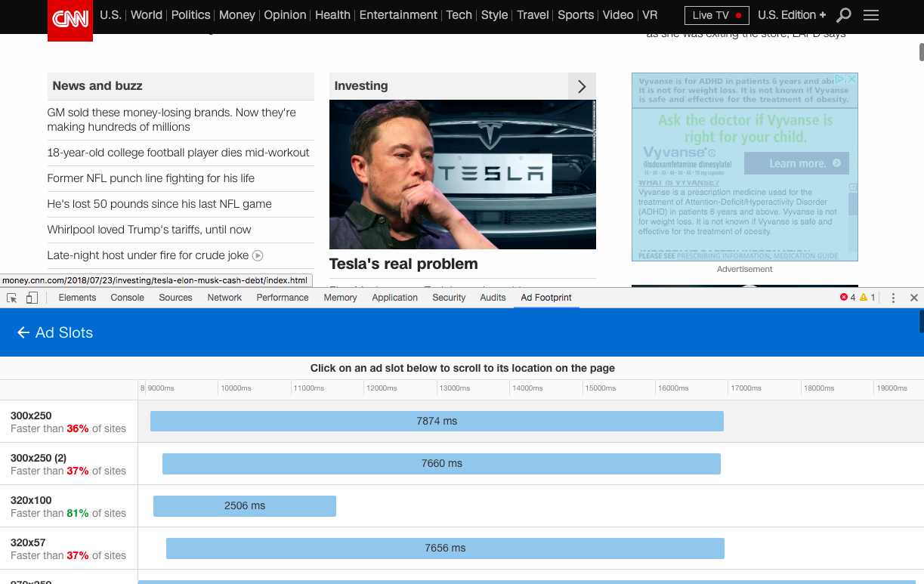
Task: Close the Vyvanse advertisement
Action: pyautogui.click(x=851, y=79)
